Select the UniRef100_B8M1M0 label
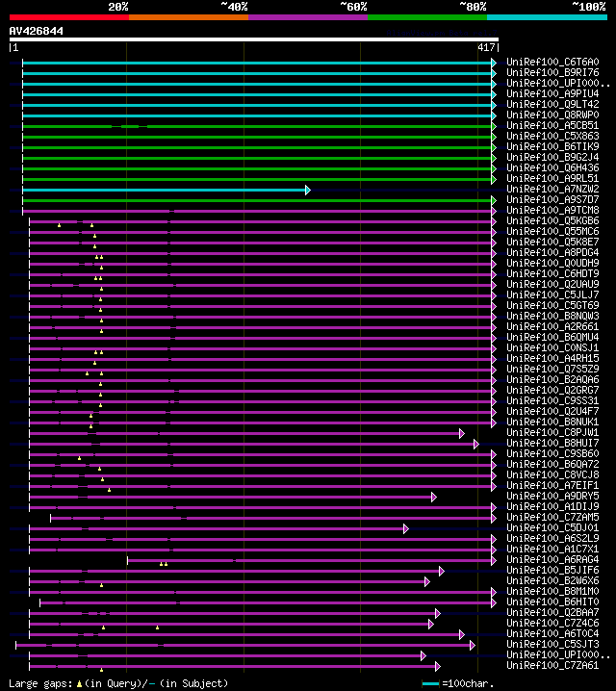 (552, 591)
